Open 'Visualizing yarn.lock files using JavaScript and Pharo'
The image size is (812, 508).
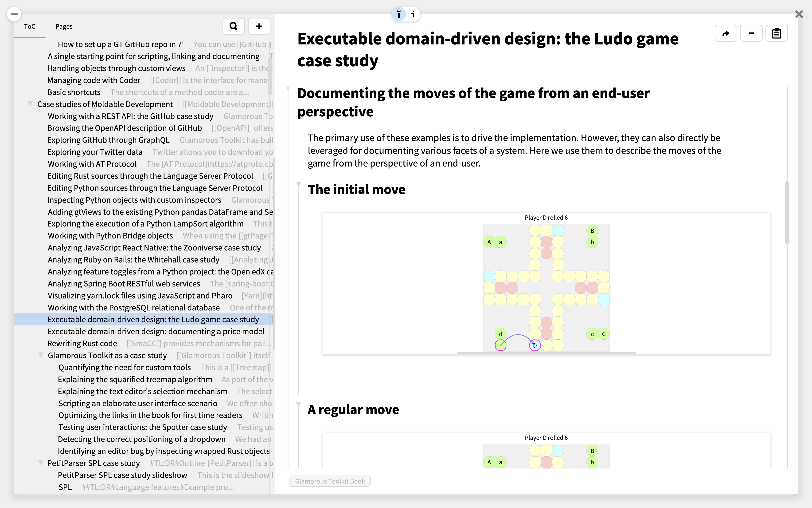tap(140, 296)
